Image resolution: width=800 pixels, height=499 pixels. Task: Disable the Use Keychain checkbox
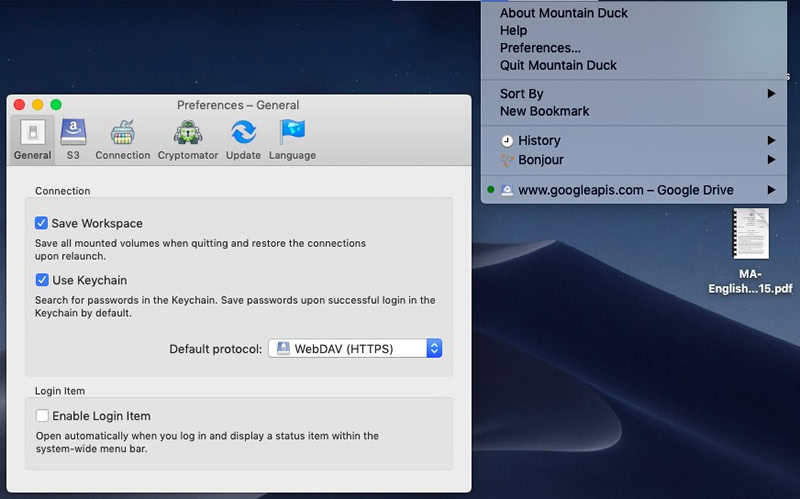42,280
